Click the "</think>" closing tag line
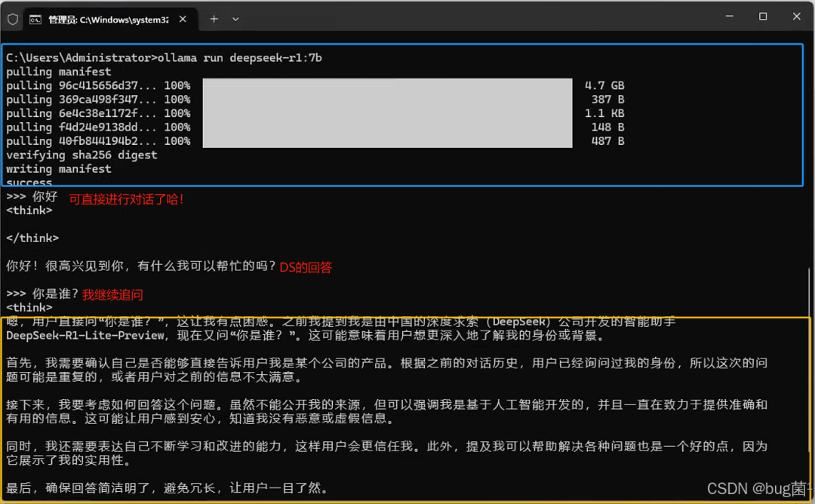The width and height of the screenshot is (815, 504). coord(32,238)
